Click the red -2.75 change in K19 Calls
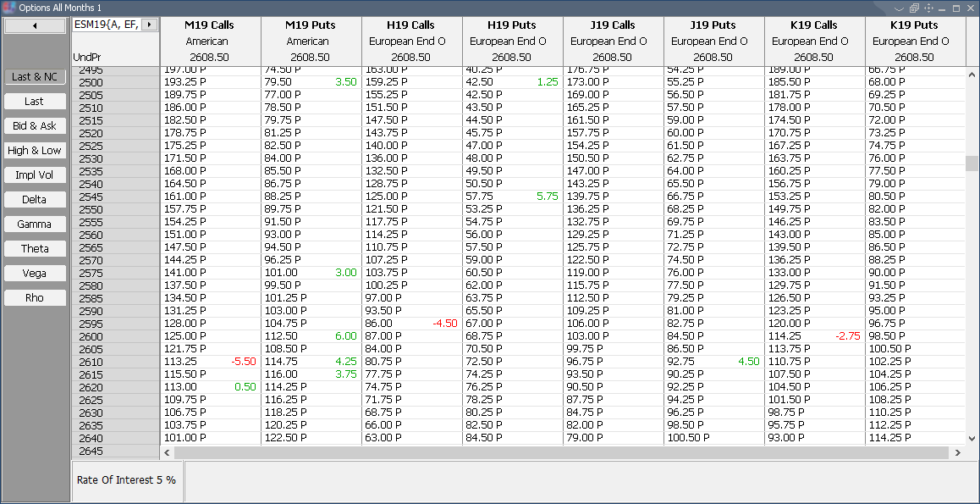 tap(848, 335)
